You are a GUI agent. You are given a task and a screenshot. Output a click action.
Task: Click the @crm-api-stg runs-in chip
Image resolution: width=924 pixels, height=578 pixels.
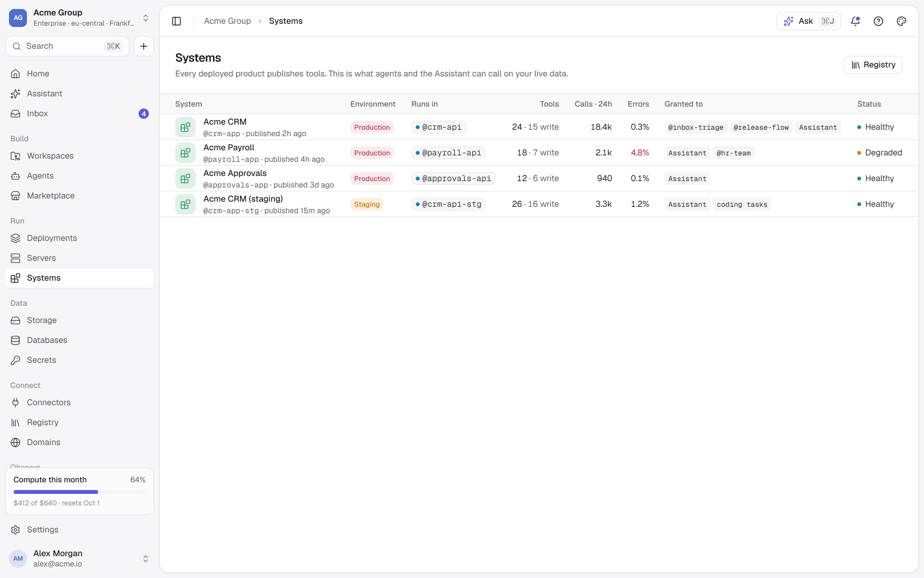[x=448, y=204]
